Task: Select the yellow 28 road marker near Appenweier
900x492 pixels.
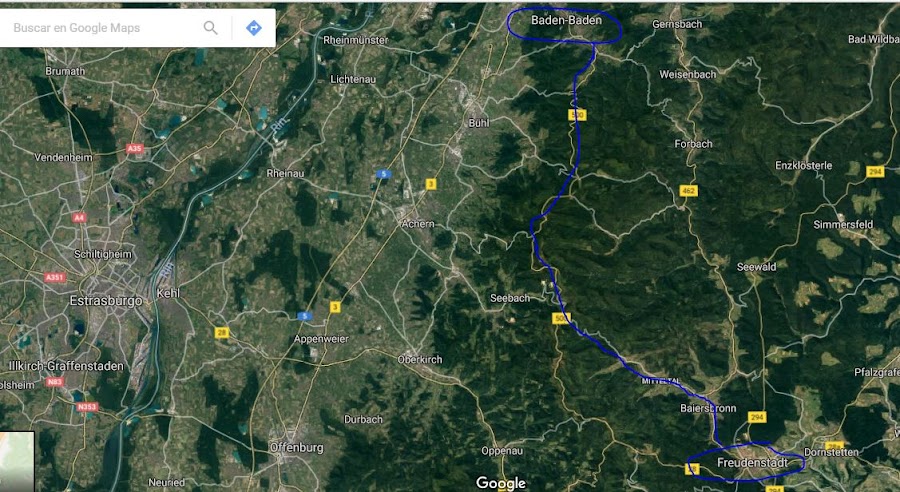Action: tap(222, 332)
